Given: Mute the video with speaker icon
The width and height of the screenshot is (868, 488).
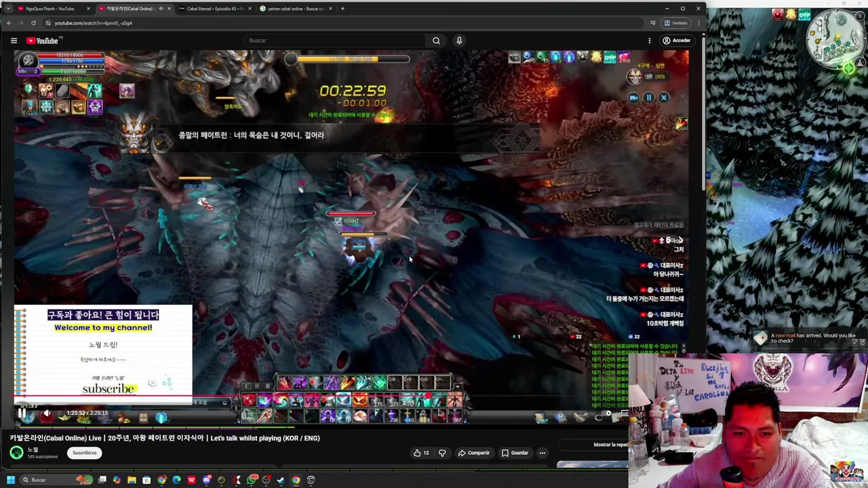Looking at the screenshot, I should coord(47,413).
